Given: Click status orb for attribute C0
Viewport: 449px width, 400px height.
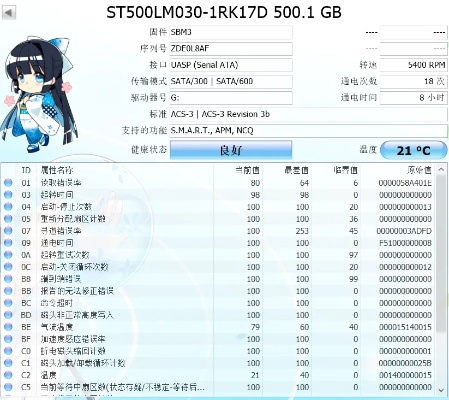Looking at the screenshot, I should [x=8, y=351].
